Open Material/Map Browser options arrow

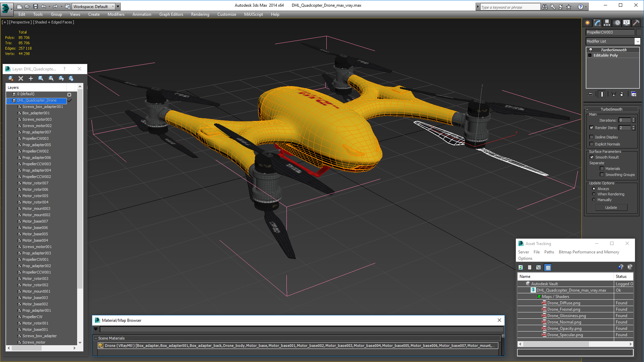coord(96,329)
